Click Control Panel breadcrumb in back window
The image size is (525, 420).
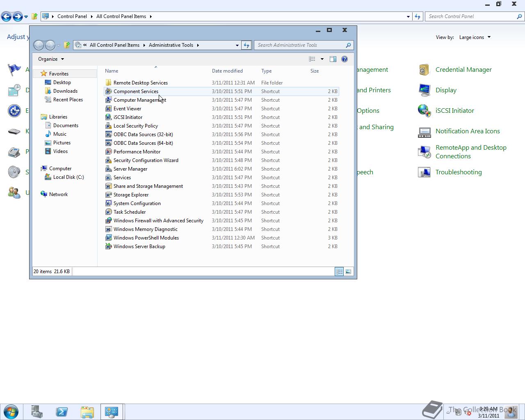(72, 16)
